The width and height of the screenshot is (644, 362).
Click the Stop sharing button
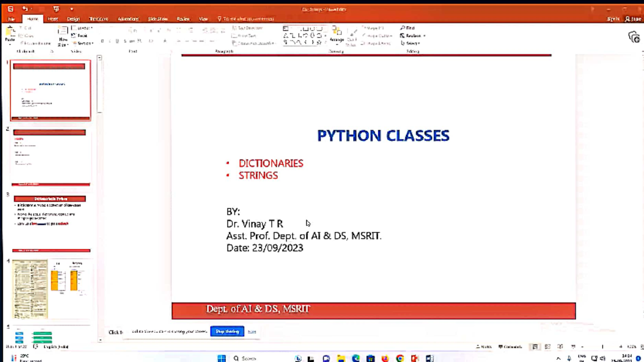click(x=227, y=331)
